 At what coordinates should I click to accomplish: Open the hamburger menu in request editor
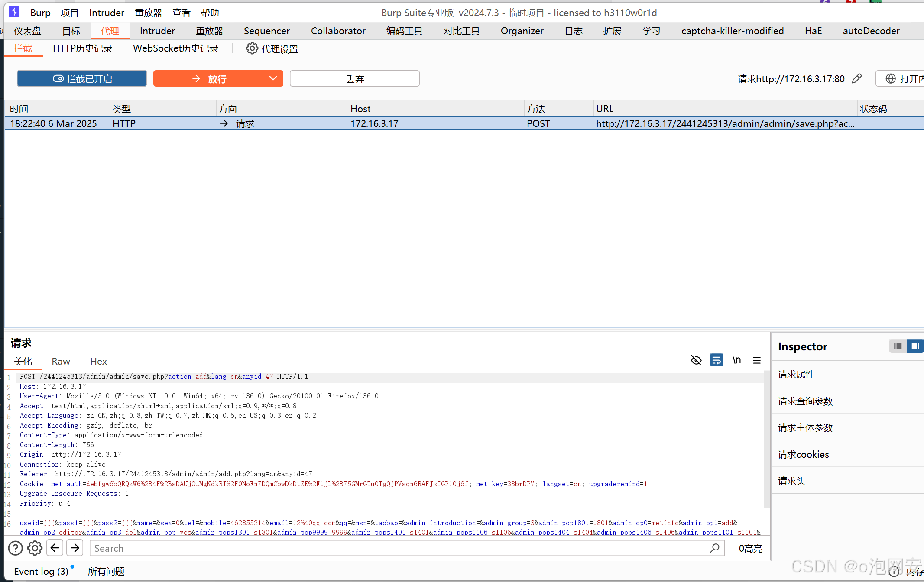click(x=757, y=360)
